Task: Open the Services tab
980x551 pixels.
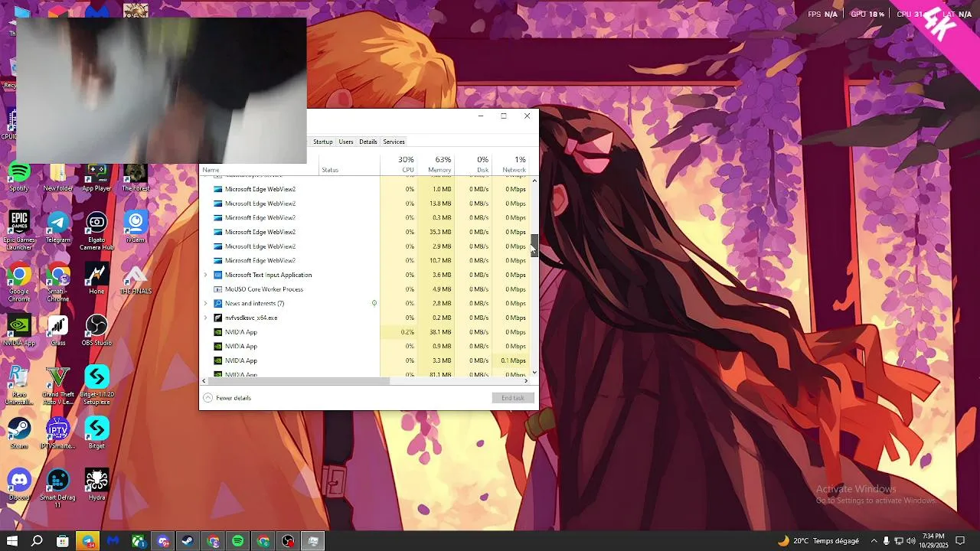Action: pyautogui.click(x=394, y=142)
